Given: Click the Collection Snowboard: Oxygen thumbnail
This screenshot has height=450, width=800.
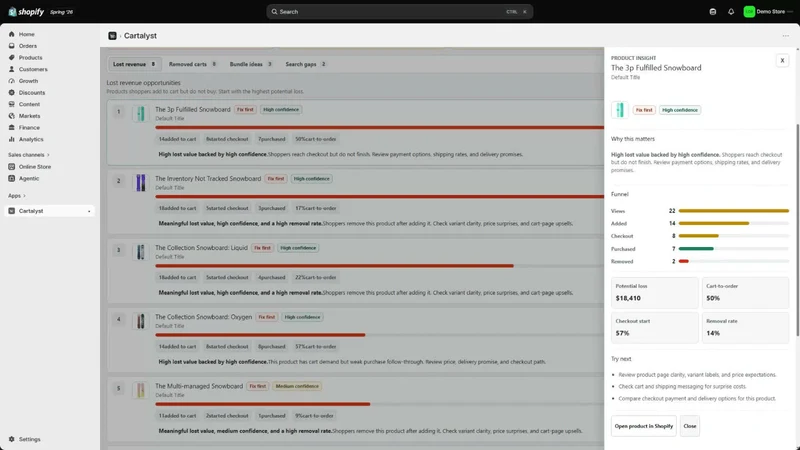Looking at the screenshot, I should 140,321.
